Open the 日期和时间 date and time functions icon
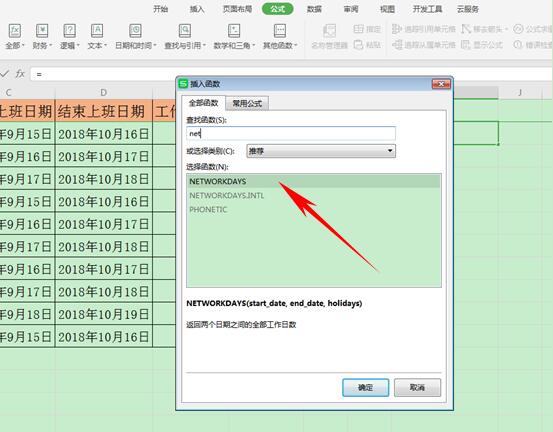 pyautogui.click(x=135, y=31)
